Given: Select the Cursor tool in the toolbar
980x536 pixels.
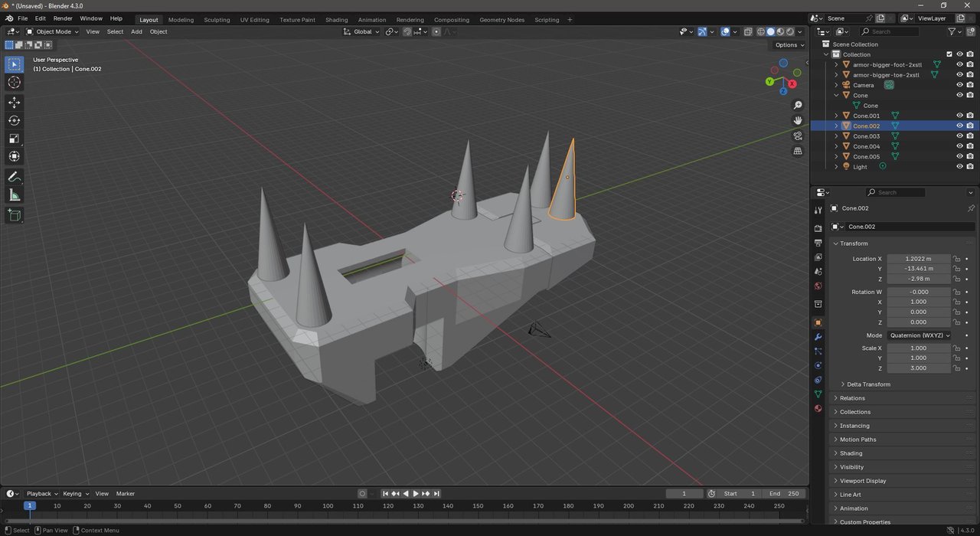Looking at the screenshot, I should point(15,83).
